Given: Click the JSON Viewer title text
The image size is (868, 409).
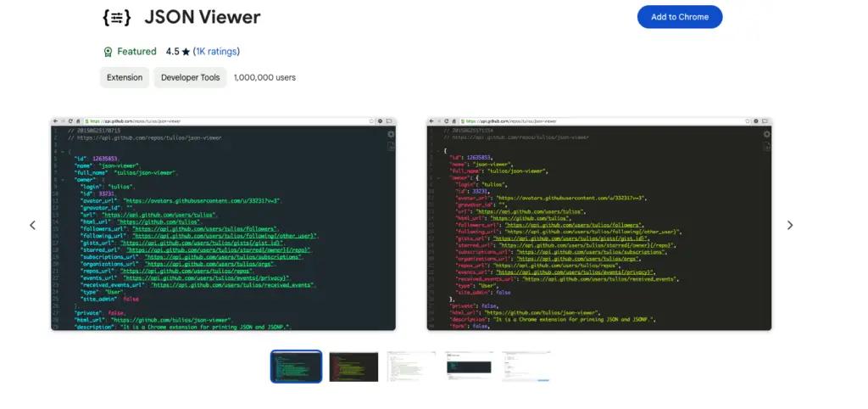Looking at the screenshot, I should [202, 17].
